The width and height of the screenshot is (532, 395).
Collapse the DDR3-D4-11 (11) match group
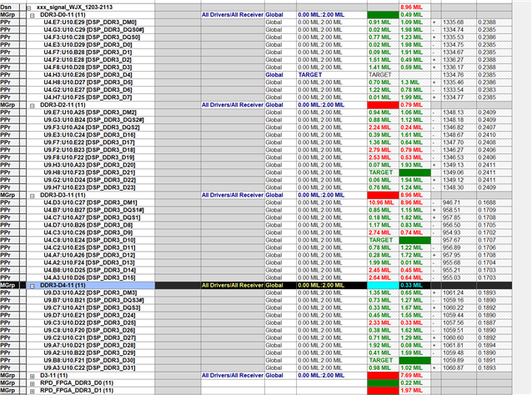click(x=33, y=286)
